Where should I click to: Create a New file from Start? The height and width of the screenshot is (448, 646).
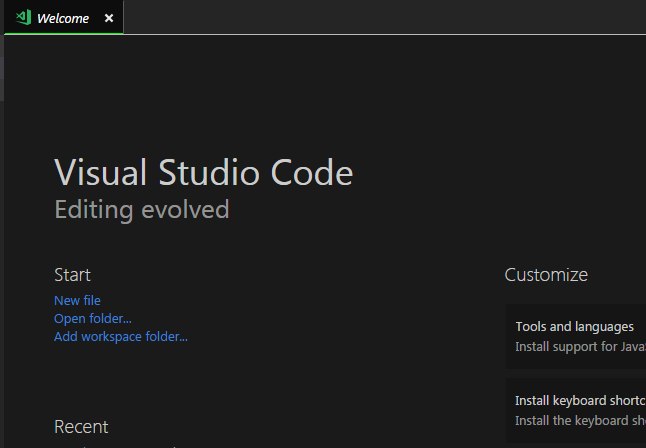coord(77,300)
